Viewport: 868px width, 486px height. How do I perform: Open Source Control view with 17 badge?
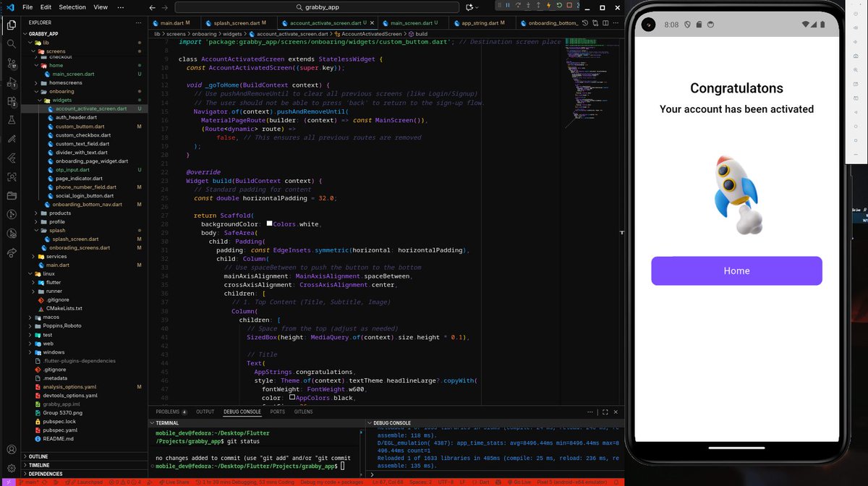[12, 63]
